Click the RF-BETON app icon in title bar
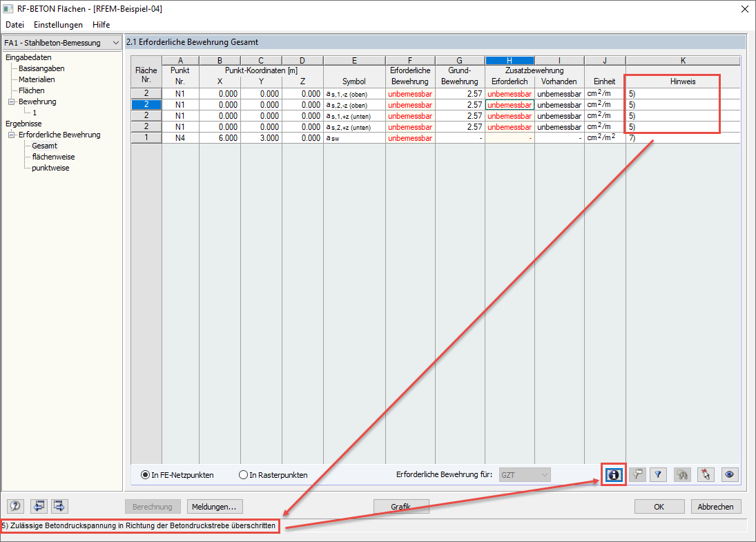 click(8, 9)
